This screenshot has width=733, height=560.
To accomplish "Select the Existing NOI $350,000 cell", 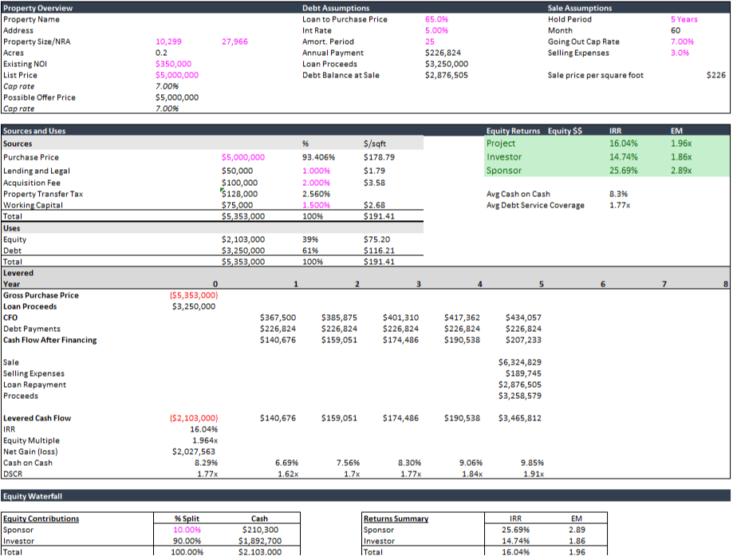I will coord(173,64).
